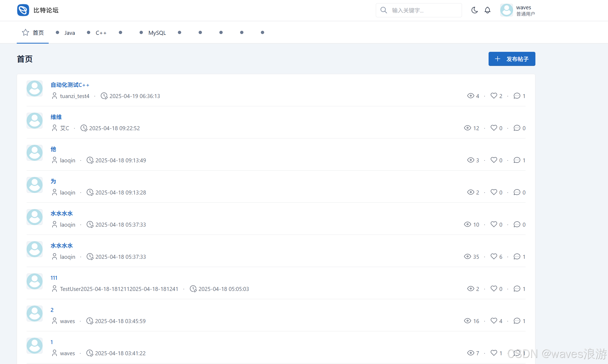
Task: Click the star icon beside 首页 tab
Action: click(x=26, y=32)
